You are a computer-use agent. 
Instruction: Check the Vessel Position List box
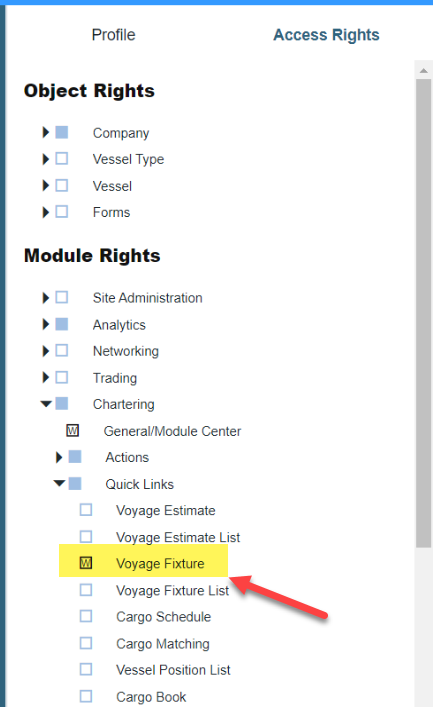pyautogui.click(x=86, y=669)
